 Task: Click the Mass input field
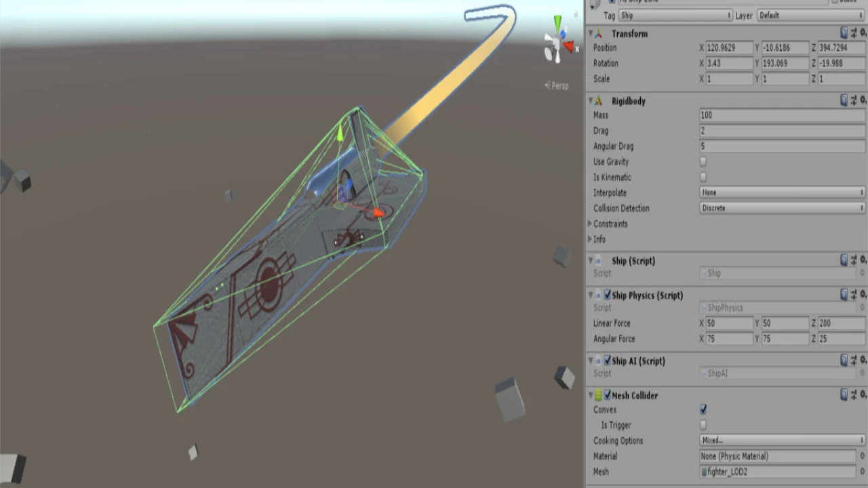tap(782, 115)
